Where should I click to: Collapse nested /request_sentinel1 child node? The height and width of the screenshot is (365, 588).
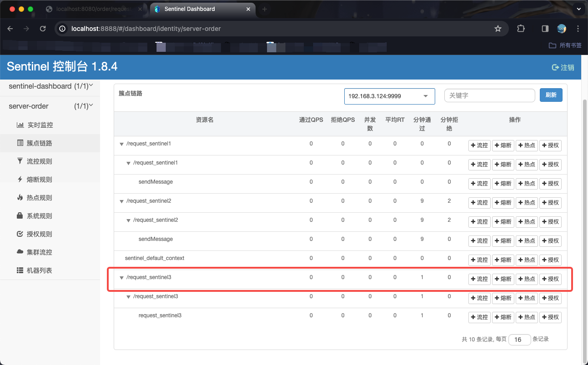(x=128, y=163)
